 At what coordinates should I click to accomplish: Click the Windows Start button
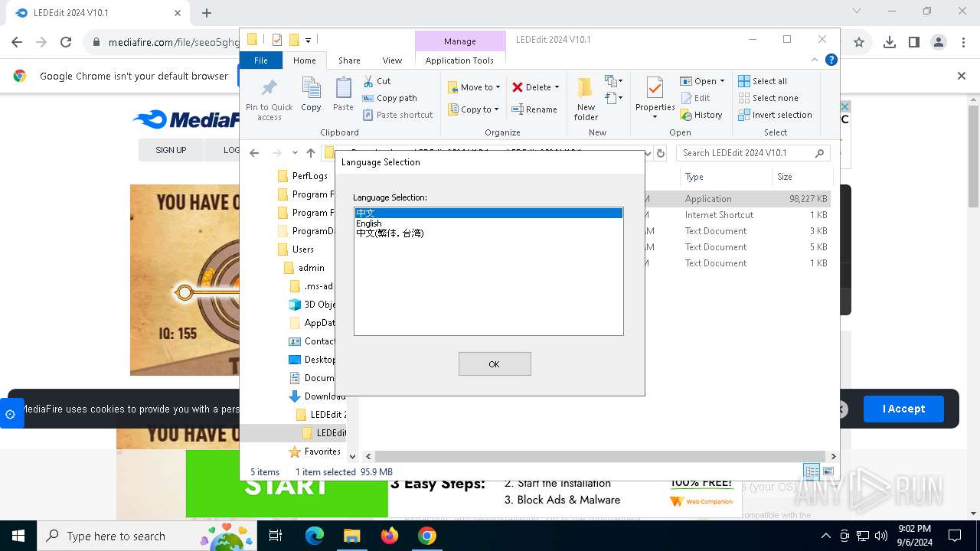click(18, 536)
